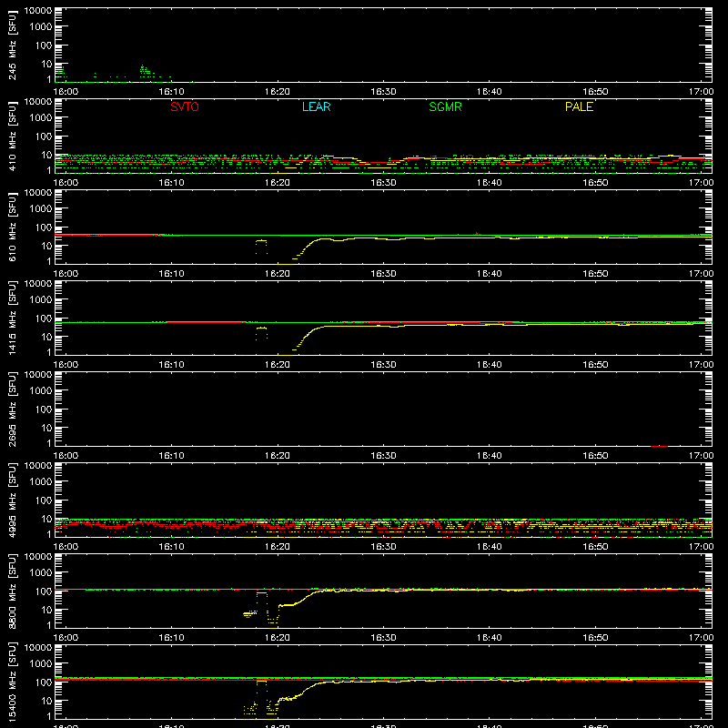Click the 2695 MHz [SFU] axis title
This screenshot has width=728, height=728.
pos(12,409)
